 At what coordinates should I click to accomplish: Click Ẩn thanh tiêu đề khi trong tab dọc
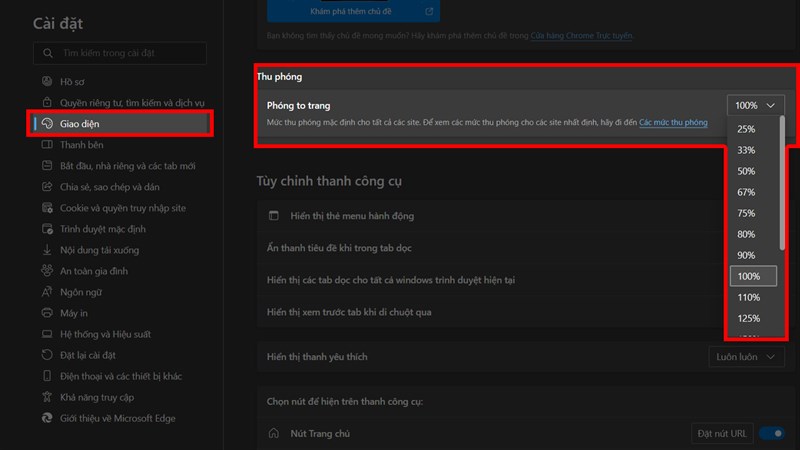click(x=339, y=248)
